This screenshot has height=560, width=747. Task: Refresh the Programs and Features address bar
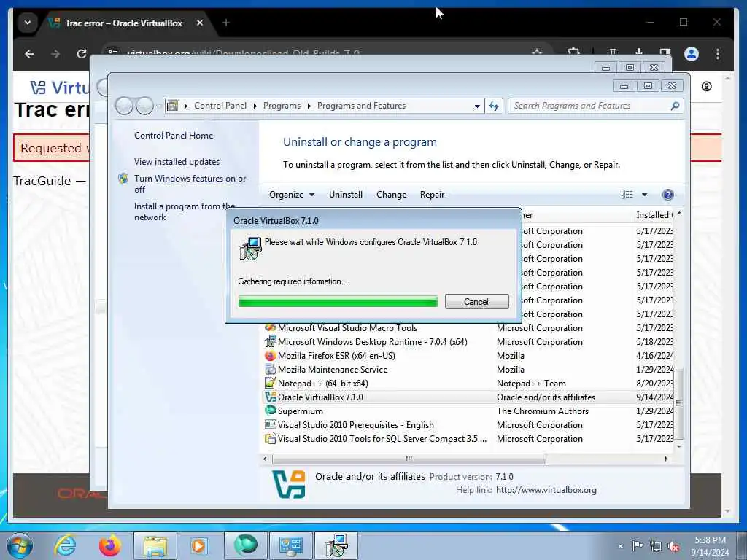click(494, 106)
